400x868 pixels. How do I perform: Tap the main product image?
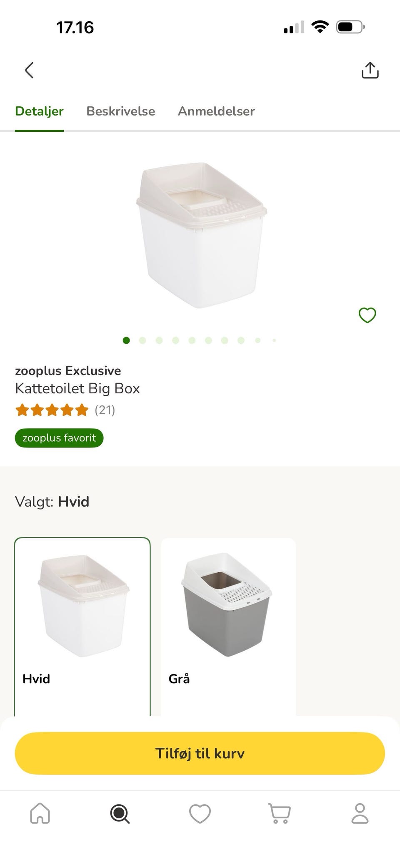pyautogui.click(x=202, y=235)
